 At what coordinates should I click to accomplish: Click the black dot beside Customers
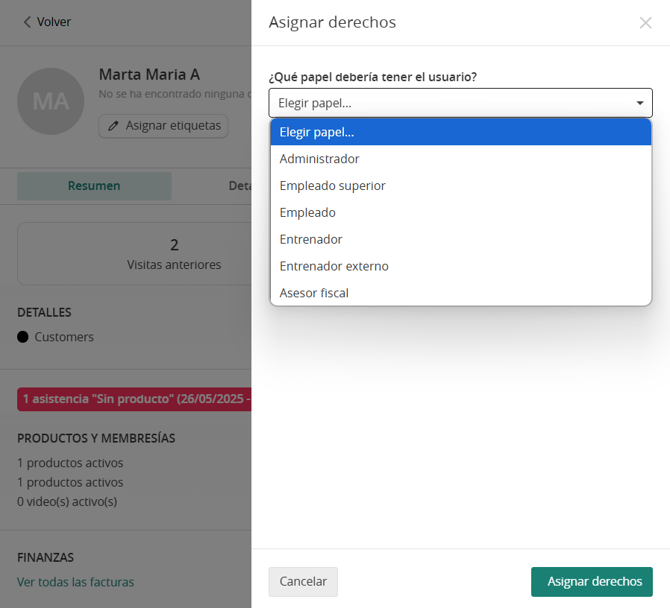pos(23,337)
